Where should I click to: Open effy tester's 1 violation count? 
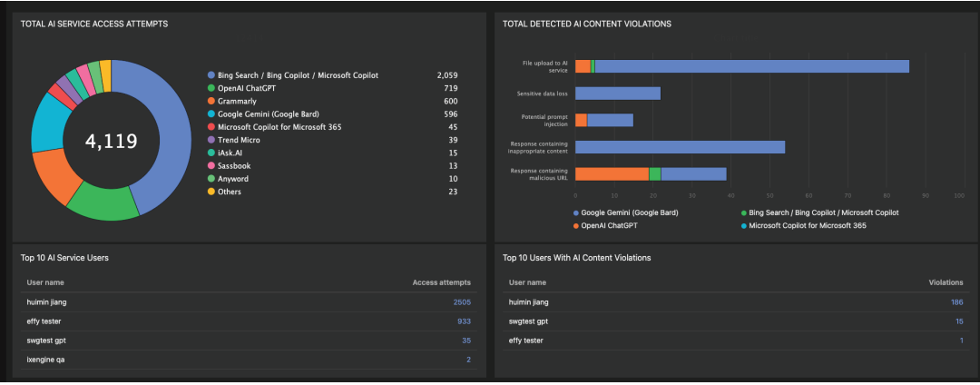coord(961,341)
